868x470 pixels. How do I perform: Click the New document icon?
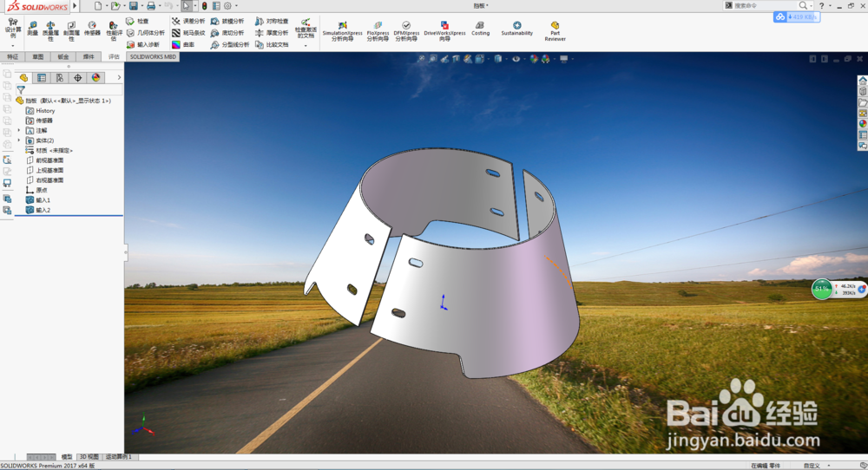pos(98,6)
